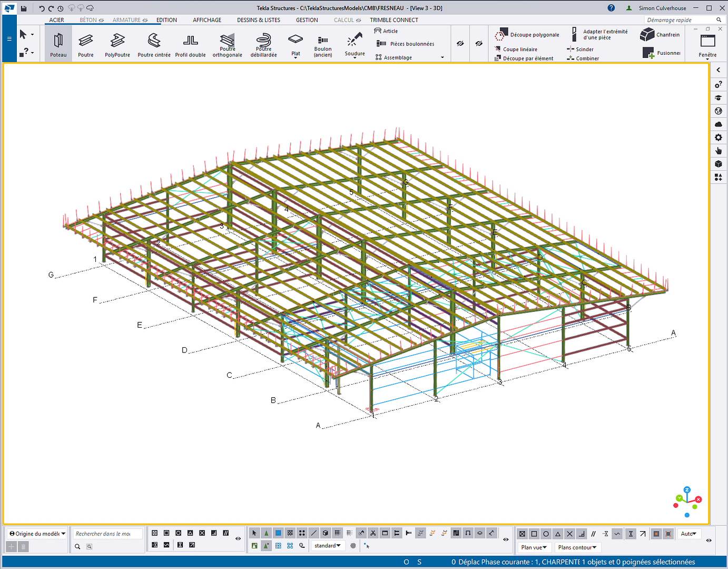Pick the Poutre débillardée spiral beam tool
This screenshot has width=728, height=569.
[263, 44]
